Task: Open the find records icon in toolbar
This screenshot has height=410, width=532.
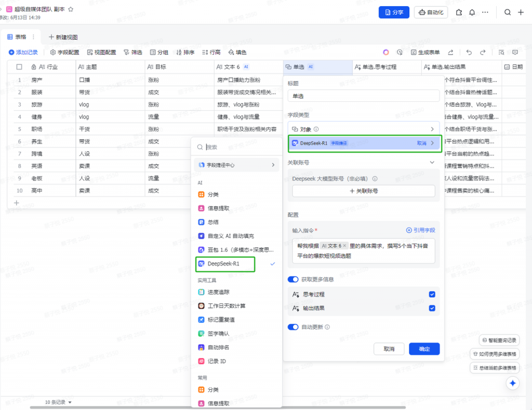Action: pyautogui.click(x=501, y=52)
